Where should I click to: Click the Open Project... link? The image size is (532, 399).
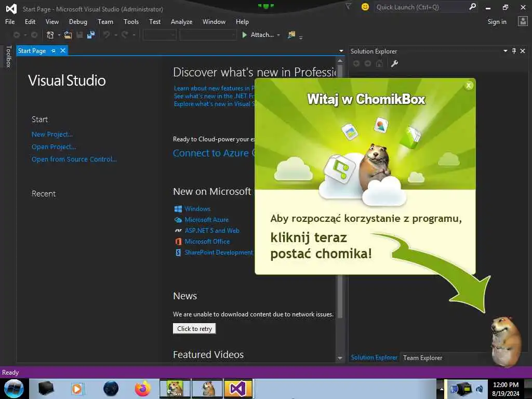(54, 147)
